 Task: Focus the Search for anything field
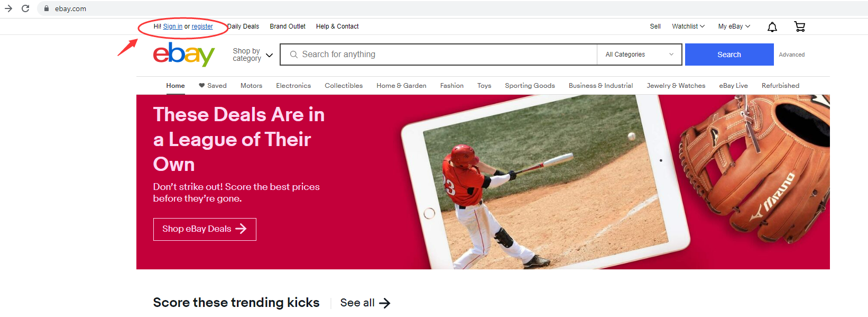pos(438,55)
